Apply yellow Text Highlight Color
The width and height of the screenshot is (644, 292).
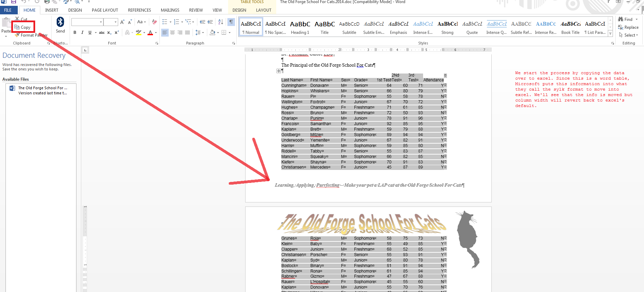138,32
